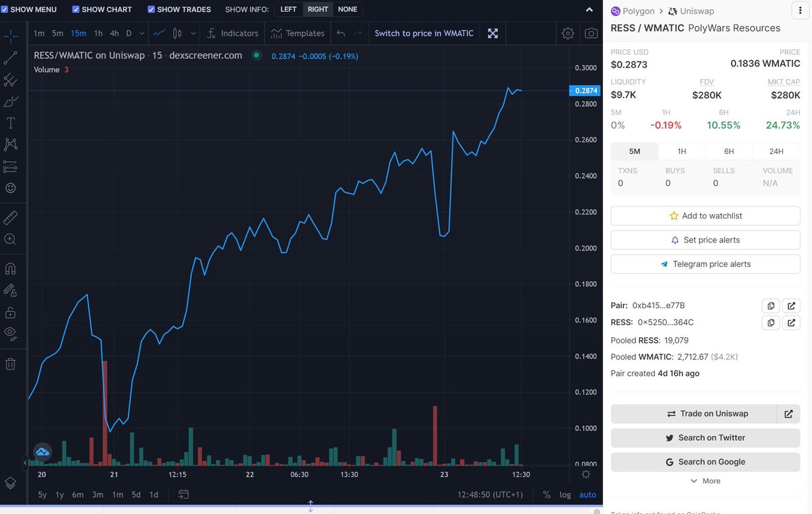This screenshot has width=812, height=514.
Task: Add pair to watchlist
Action: click(706, 216)
